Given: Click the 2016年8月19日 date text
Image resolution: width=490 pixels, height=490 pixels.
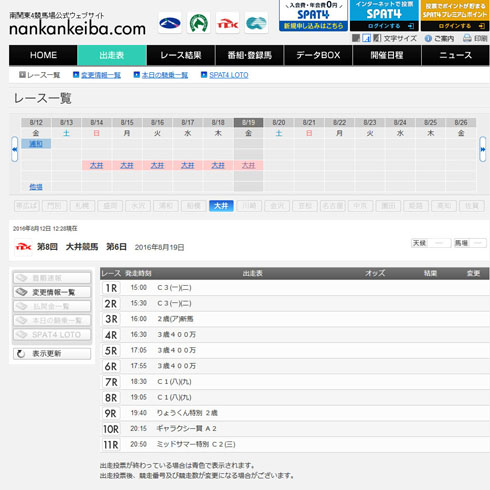Looking at the screenshot, I should point(159,247).
